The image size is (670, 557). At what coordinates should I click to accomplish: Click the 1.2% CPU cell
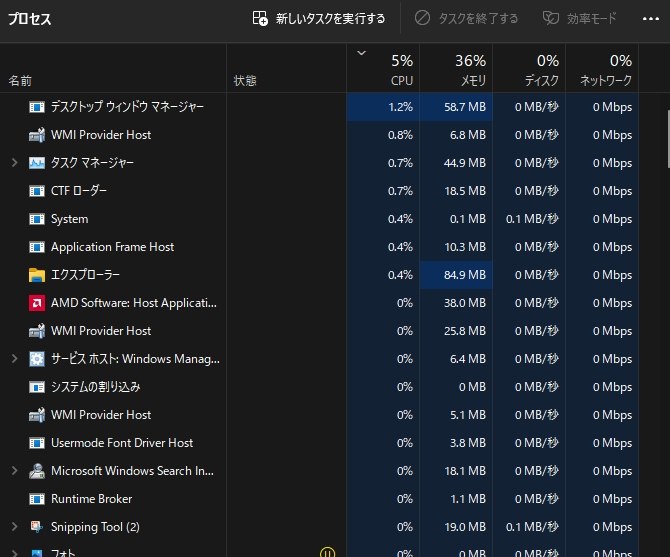(x=383, y=107)
